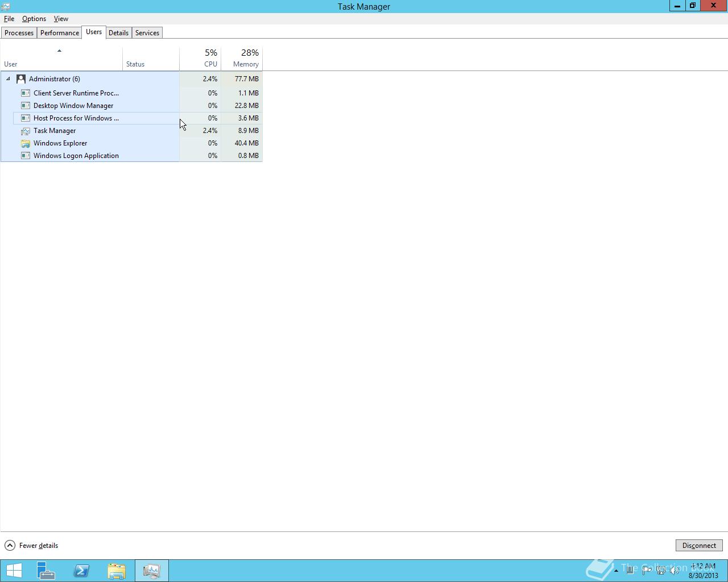Click the 40.4 MB memory value
728x582 pixels.
click(x=247, y=143)
